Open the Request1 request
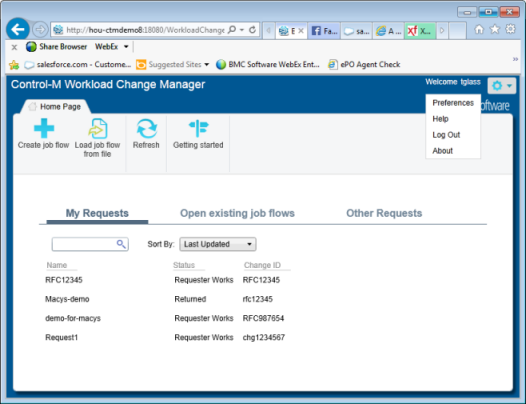The image size is (526, 404). click(x=61, y=337)
